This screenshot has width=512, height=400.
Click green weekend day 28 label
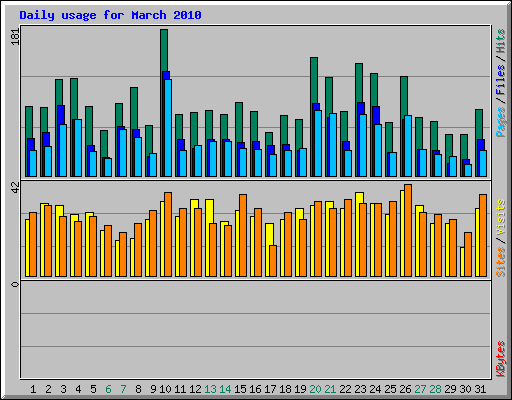[x=435, y=389]
